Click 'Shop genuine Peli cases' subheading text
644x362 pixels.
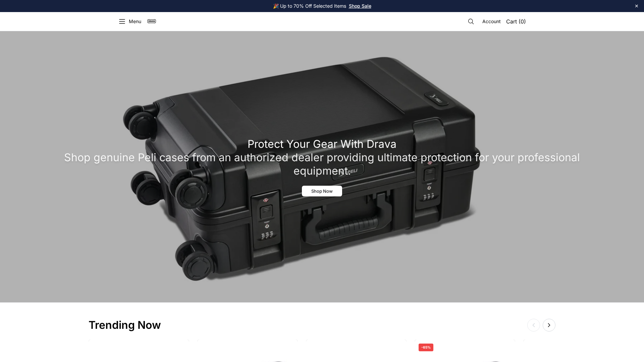point(322,164)
